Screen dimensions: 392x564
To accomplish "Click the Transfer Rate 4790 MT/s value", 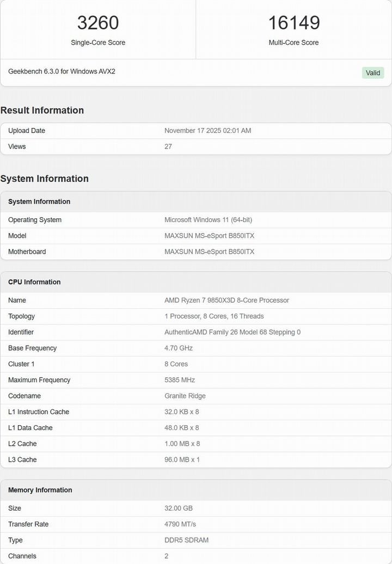I will point(180,524).
